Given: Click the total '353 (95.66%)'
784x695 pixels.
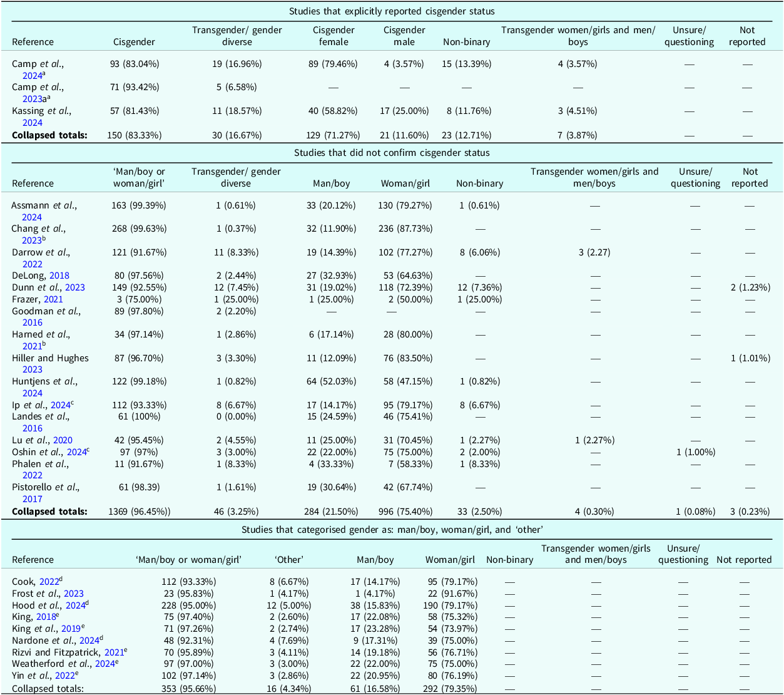Looking at the screenshot, I should coord(188,688).
